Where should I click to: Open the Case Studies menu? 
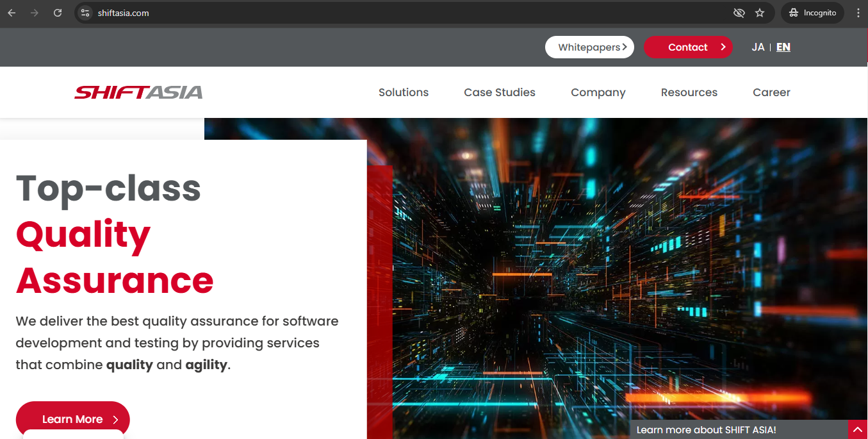(500, 92)
